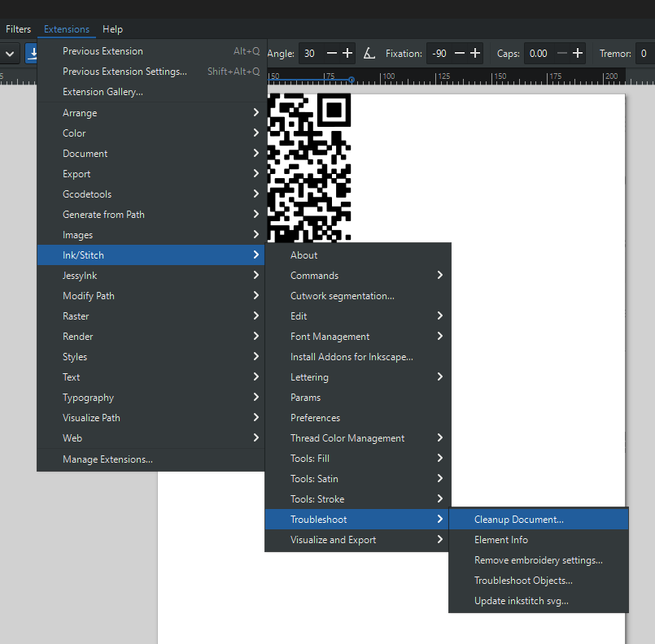Expand the Images submenu
Viewport: 655px width, 644px height.
[151, 234]
